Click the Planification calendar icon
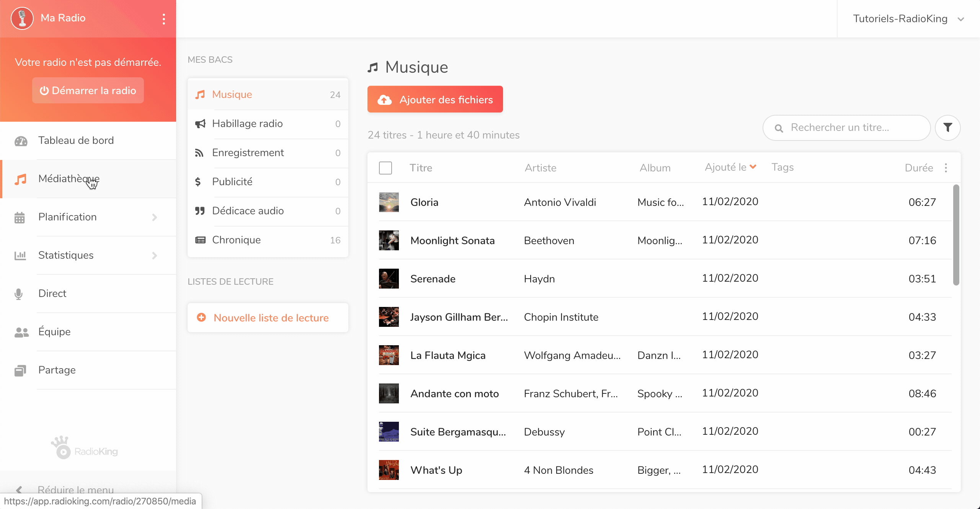Image resolution: width=980 pixels, height=509 pixels. (20, 217)
